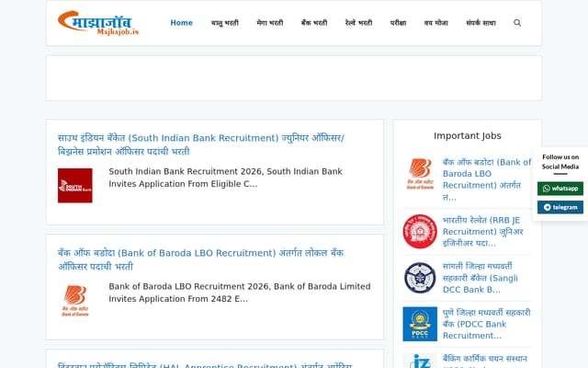Open संपर्क साधा menu item
The height and width of the screenshot is (368, 588).
pos(481,23)
